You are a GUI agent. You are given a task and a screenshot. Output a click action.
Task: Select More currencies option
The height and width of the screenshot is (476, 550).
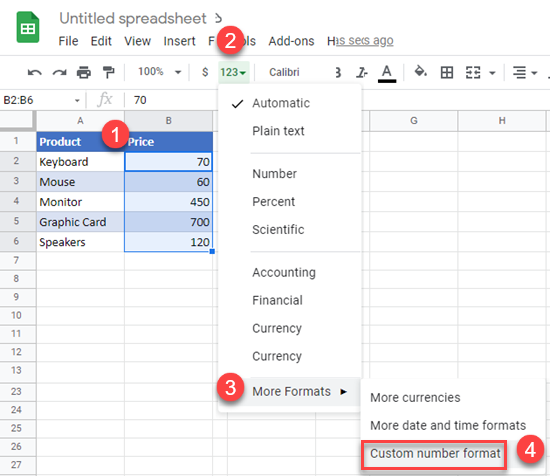coord(415,397)
